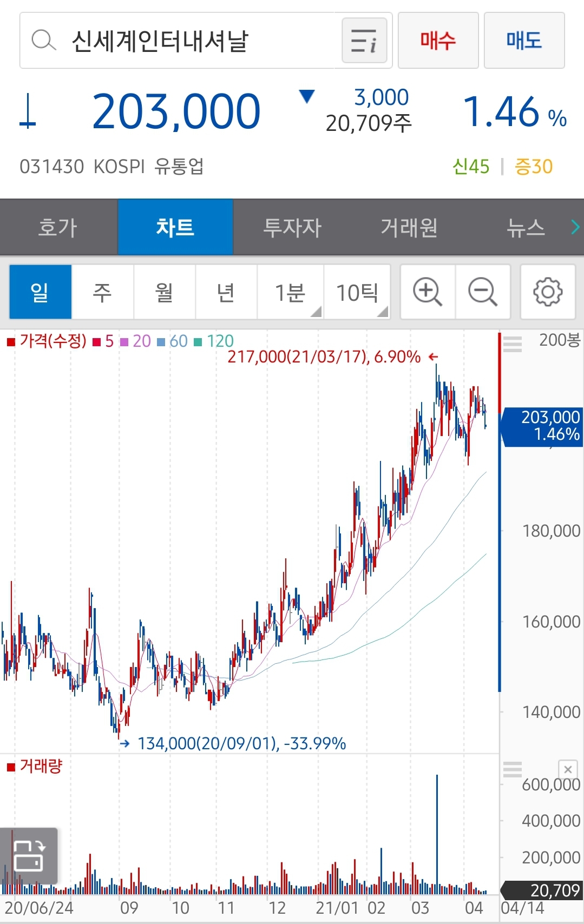Viewport: 584px width, 924px height.
Task: Close the volume panel
Action: point(568,769)
